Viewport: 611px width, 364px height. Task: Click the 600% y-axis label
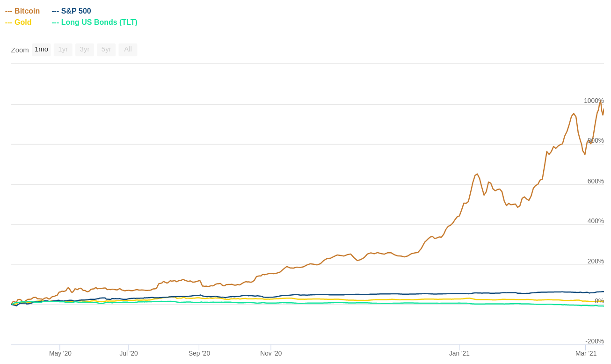pyautogui.click(x=596, y=181)
